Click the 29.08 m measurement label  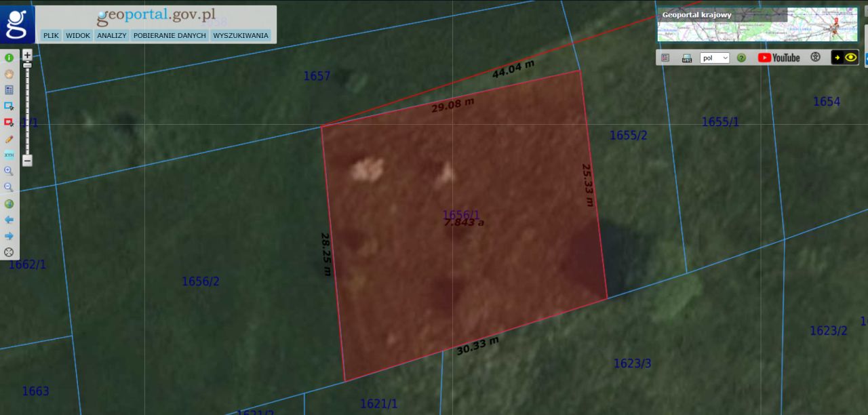453,105
